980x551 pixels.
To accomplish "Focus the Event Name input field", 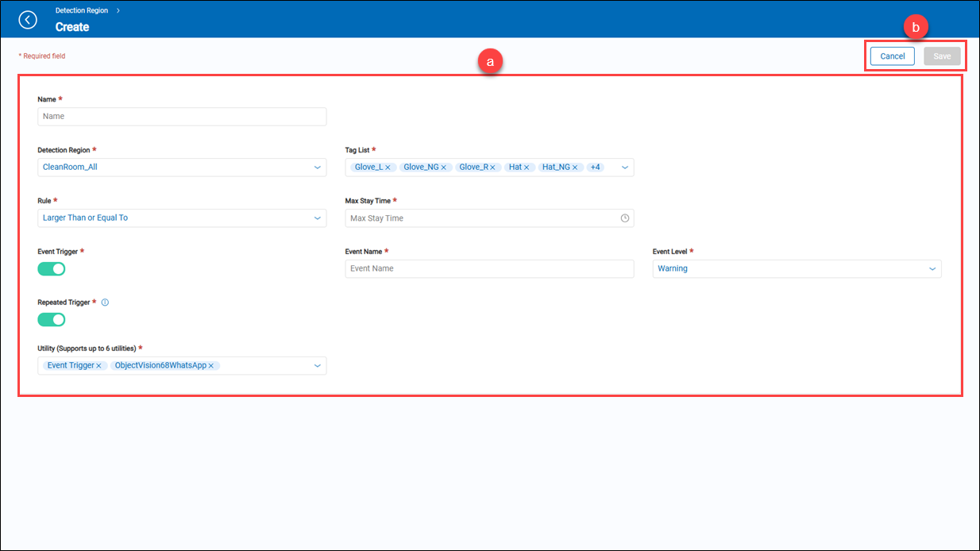I will click(489, 269).
